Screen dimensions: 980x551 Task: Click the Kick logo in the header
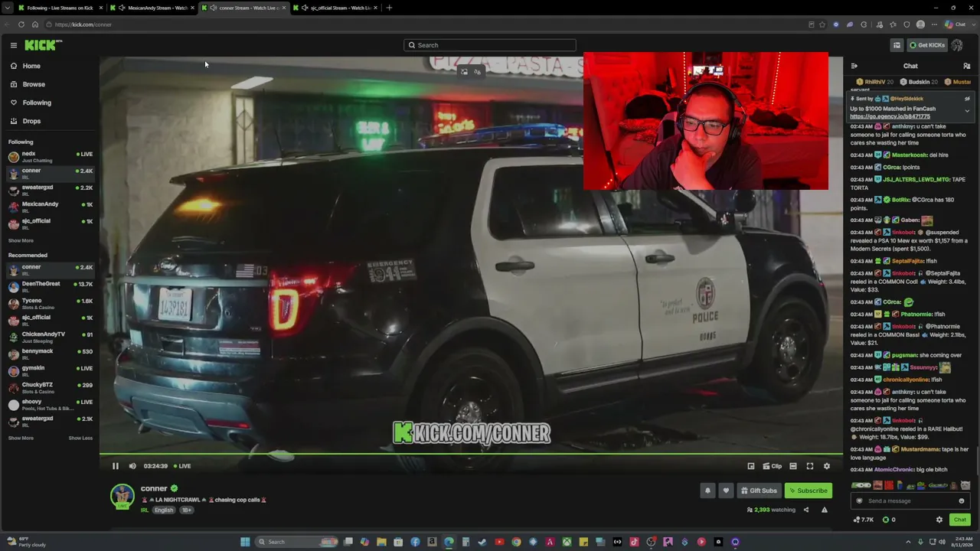pyautogui.click(x=42, y=45)
